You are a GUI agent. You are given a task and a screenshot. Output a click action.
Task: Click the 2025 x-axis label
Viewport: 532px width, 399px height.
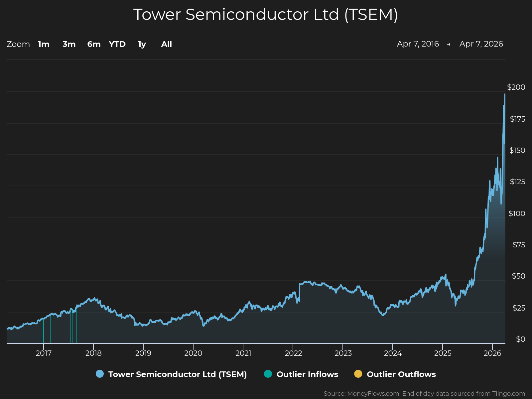pos(443,353)
